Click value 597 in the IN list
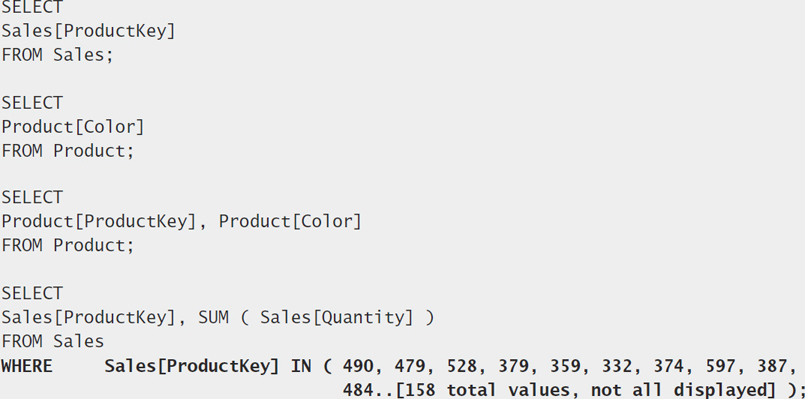Screen dimensions: 805x399 (720, 366)
